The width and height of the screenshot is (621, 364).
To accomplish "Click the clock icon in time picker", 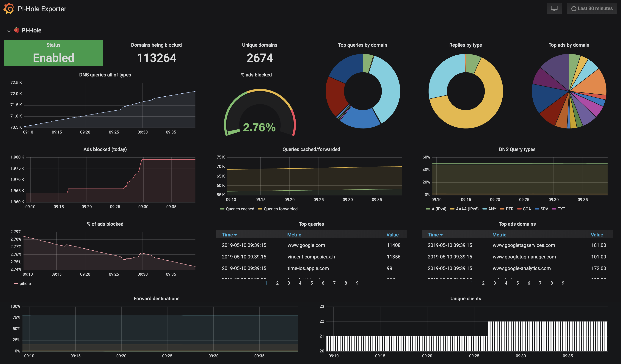I will pyautogui.click(x=574, y=9).
